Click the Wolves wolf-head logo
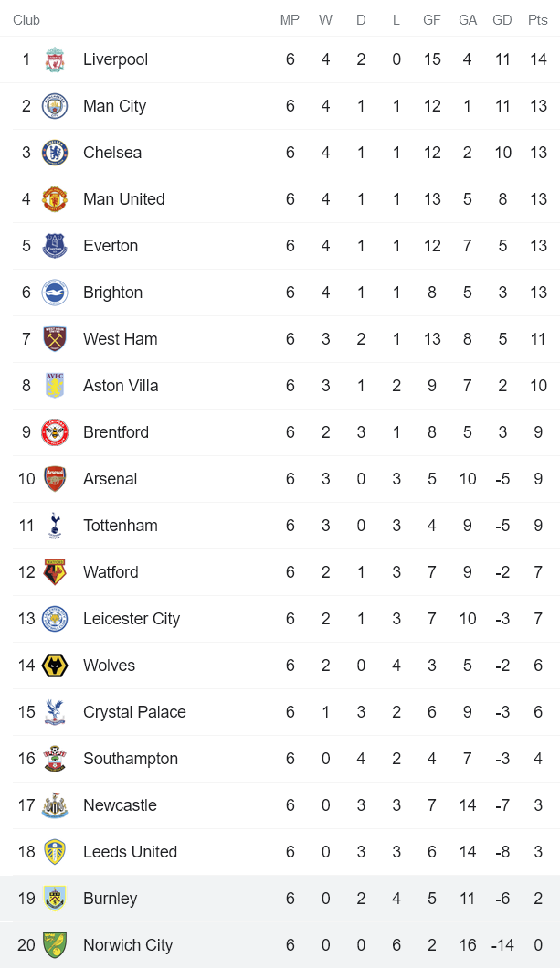The width and height of the screenshot is (560, 969). coord(55,666)
